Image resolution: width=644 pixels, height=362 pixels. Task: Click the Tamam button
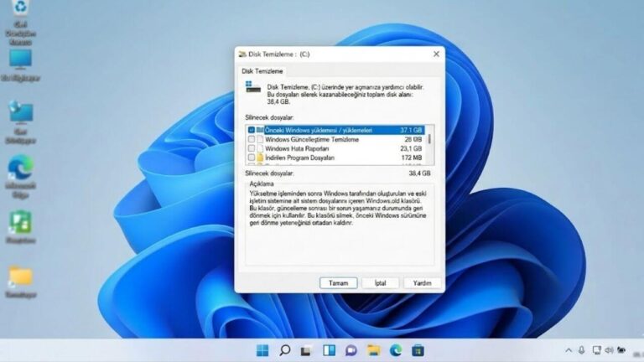point(339,283)
